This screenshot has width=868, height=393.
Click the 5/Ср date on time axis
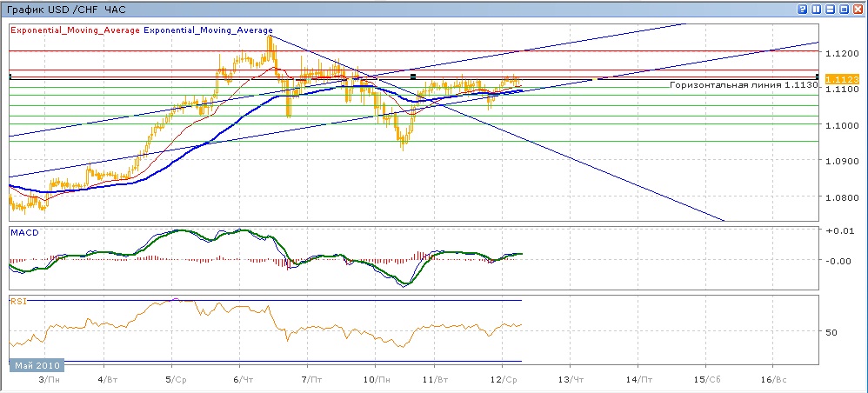[x=176, y=381]
